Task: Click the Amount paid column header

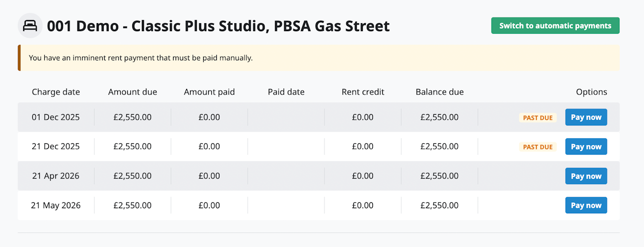Action: coord(209,92)
